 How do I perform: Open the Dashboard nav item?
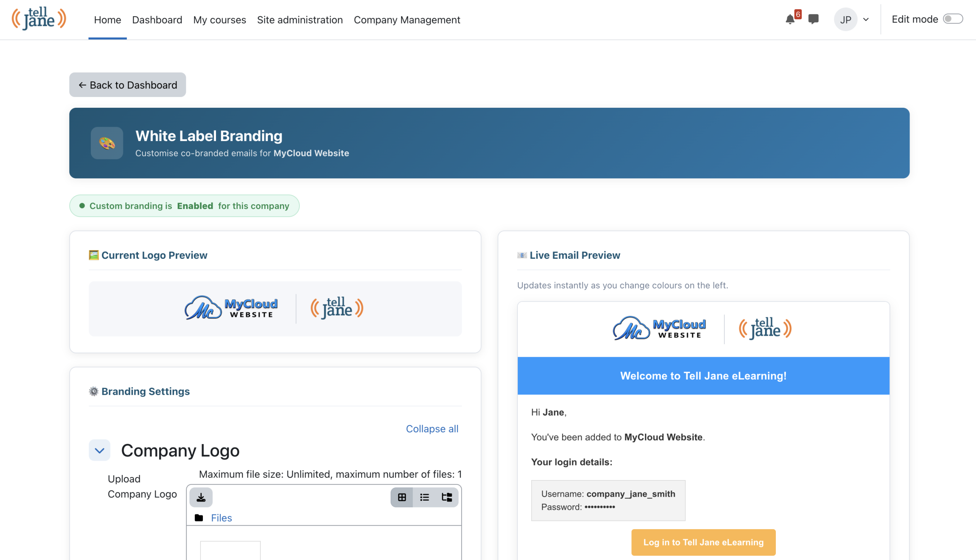click(x=157, y=20)
